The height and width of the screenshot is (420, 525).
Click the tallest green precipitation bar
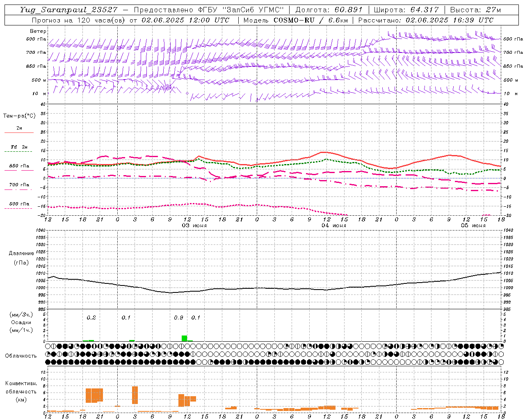click(x=185, y=338)
